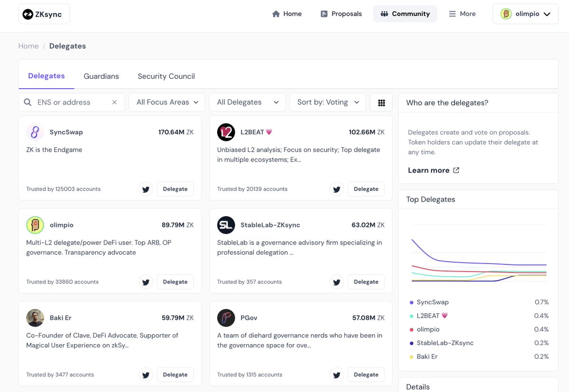Click Home in the breadcrumb

tap(28, 46)
